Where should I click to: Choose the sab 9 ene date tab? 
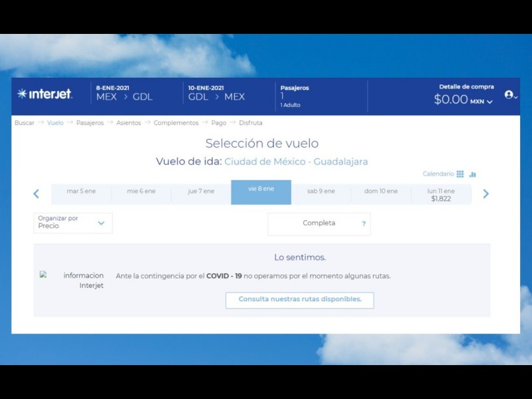coord(321,192)
